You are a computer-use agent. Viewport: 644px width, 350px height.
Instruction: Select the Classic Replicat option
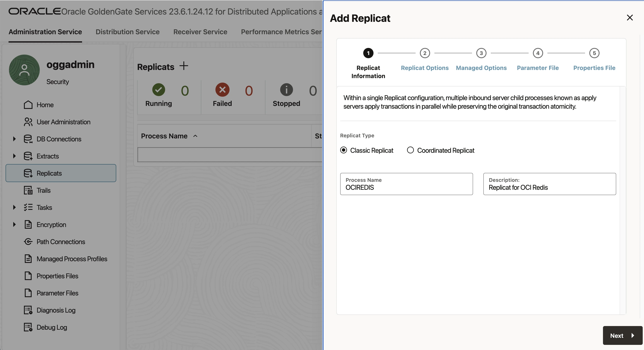344,150
